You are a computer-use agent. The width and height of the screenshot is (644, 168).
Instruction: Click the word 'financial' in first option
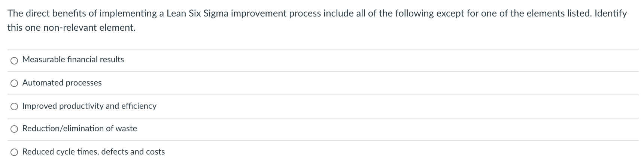[82, 60]
